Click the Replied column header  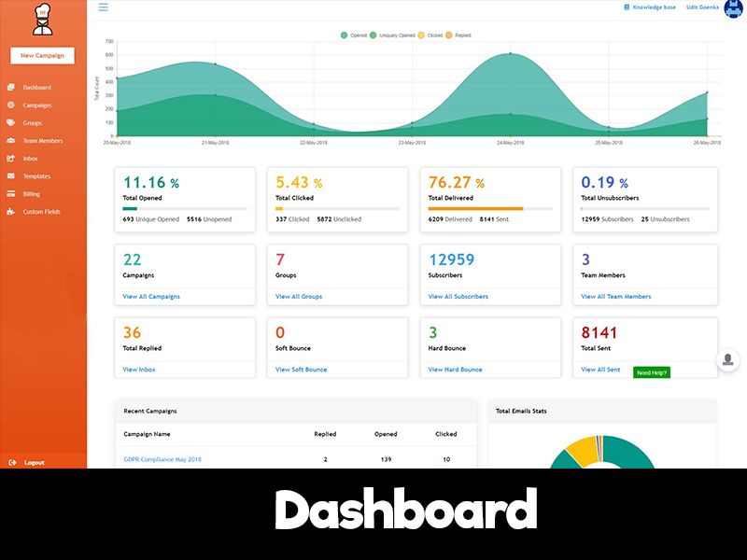coord(325,434)
